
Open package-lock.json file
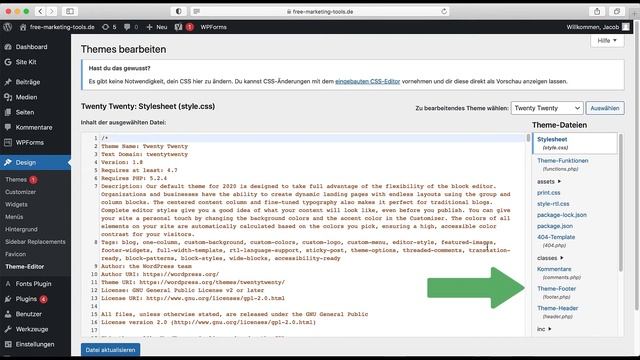562,215
